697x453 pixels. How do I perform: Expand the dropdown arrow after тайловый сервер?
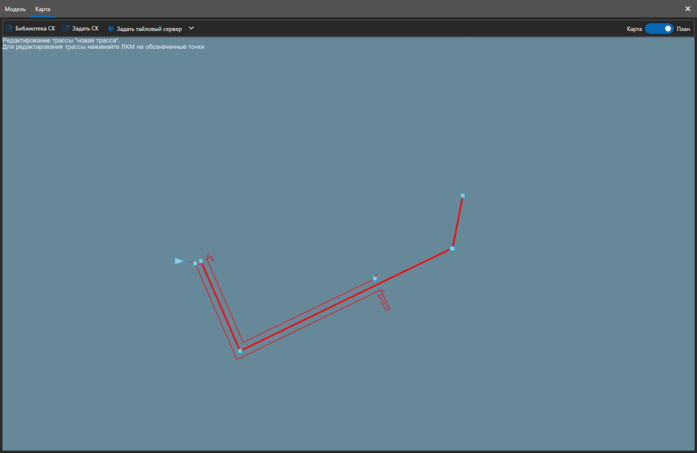click(x=191, y=29)
